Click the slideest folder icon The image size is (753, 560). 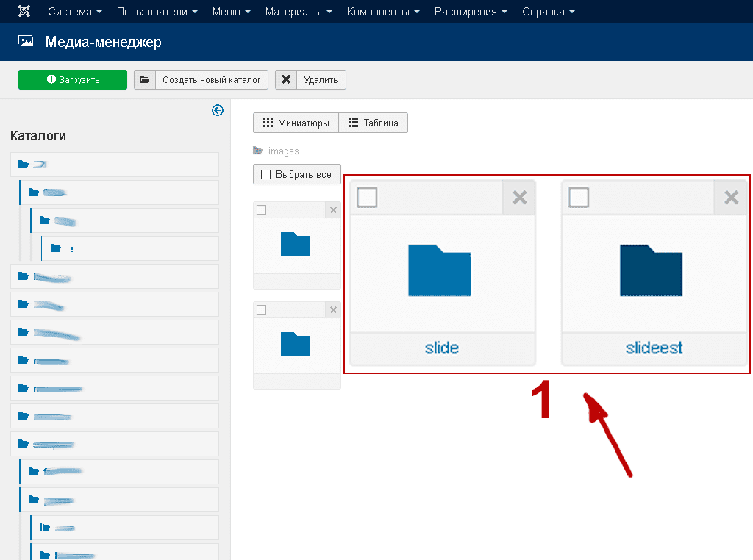coord(651,270)
